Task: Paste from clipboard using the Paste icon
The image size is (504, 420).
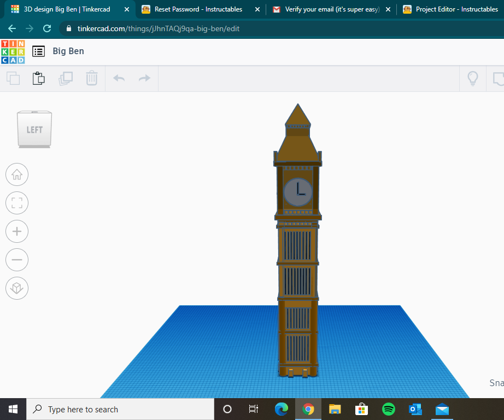Action: click(x=38, y=78)
